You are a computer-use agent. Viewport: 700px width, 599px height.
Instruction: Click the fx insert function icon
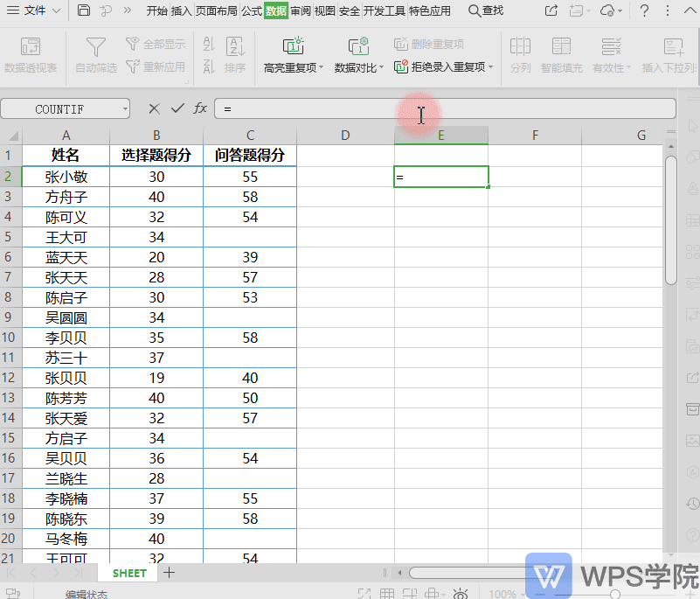pos(199,108)
